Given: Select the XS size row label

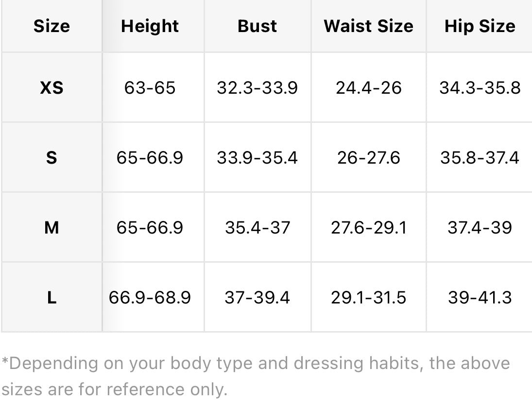Looking at the screenshot, I should pos(51,87).
